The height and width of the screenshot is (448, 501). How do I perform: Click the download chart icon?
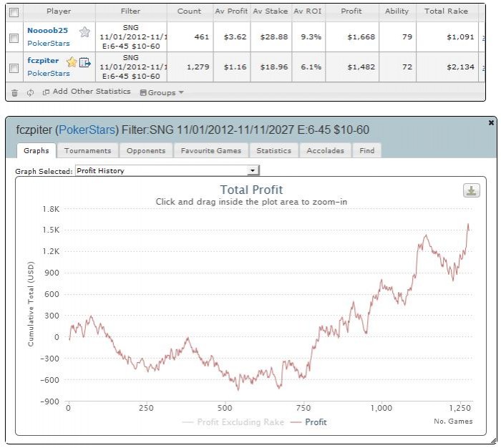coord(471,191)
